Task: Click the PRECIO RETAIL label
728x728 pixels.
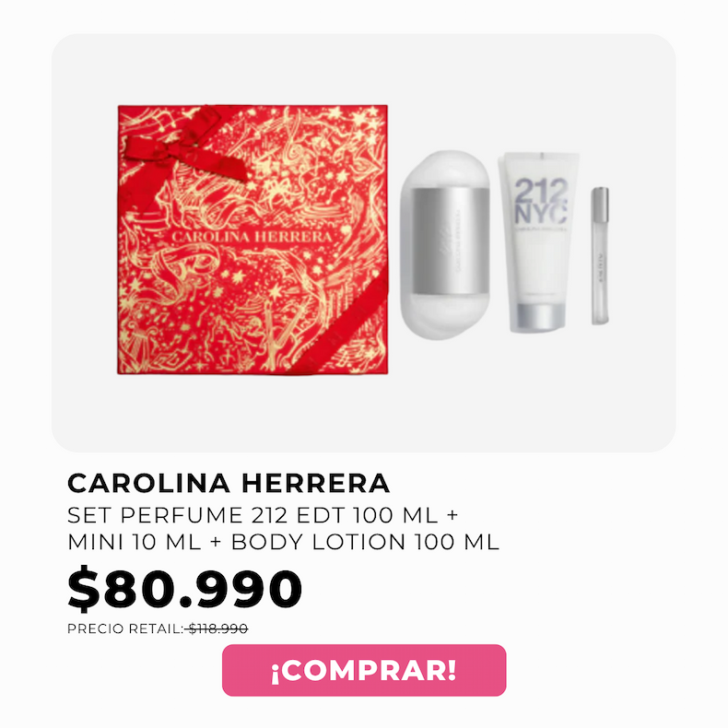Action: coord(125,628)
